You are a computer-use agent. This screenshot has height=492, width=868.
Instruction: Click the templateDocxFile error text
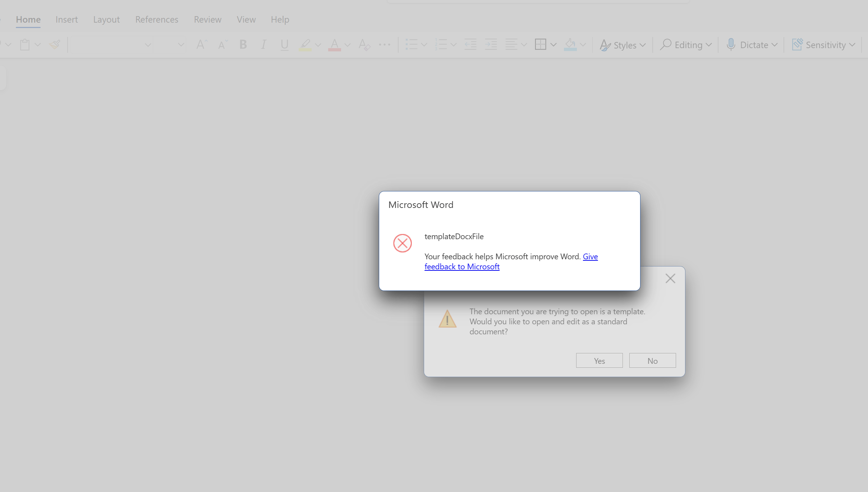coord(454,236)
